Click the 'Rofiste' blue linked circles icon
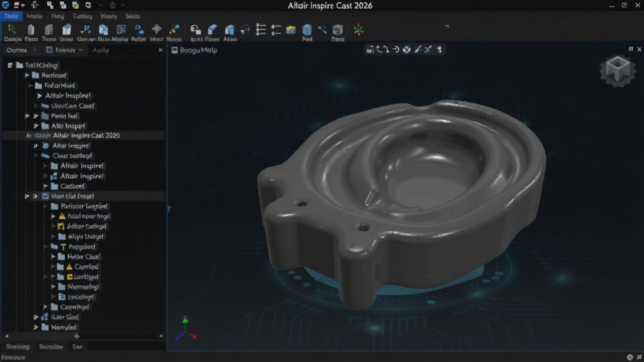This screenshot has height=362, width=644. point(139,30)
